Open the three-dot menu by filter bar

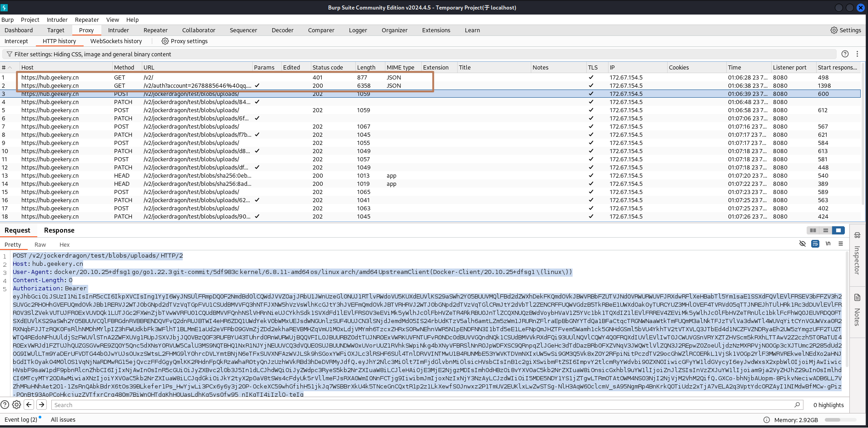[858, 54]
